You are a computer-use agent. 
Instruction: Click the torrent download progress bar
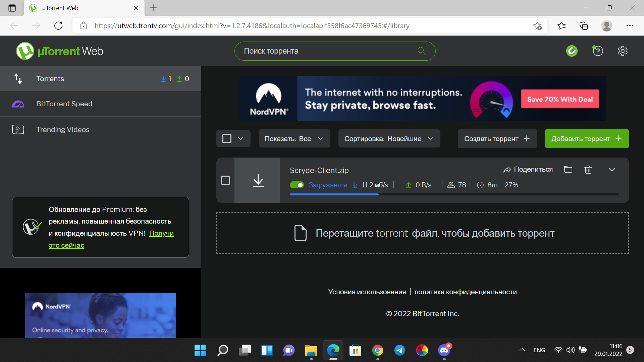point(454,194)
